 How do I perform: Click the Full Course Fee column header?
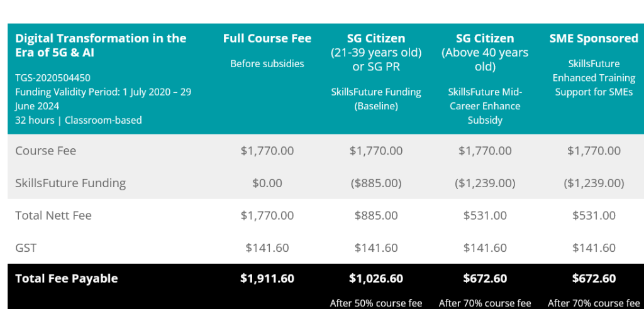(x=267, y=38)
